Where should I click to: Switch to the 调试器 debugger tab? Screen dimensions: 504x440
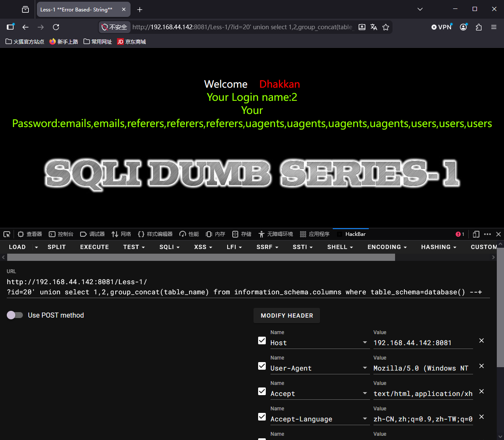click(x=92, y=234)
